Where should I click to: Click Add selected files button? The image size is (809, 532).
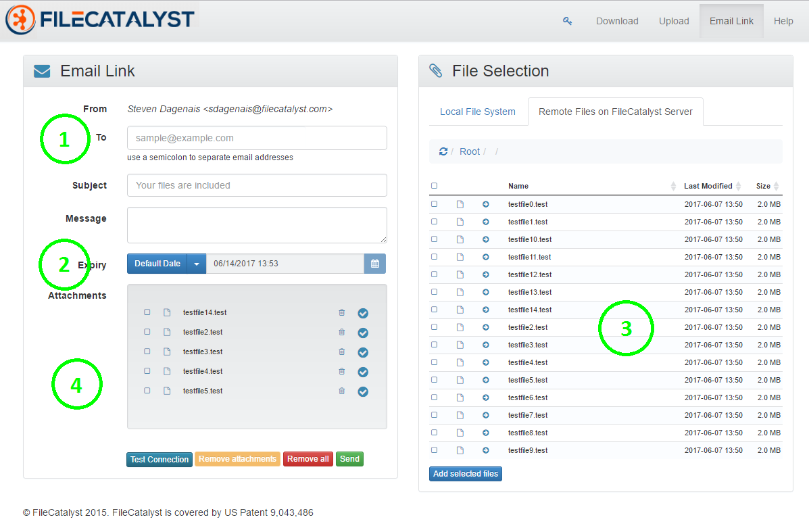pos(466,474)
